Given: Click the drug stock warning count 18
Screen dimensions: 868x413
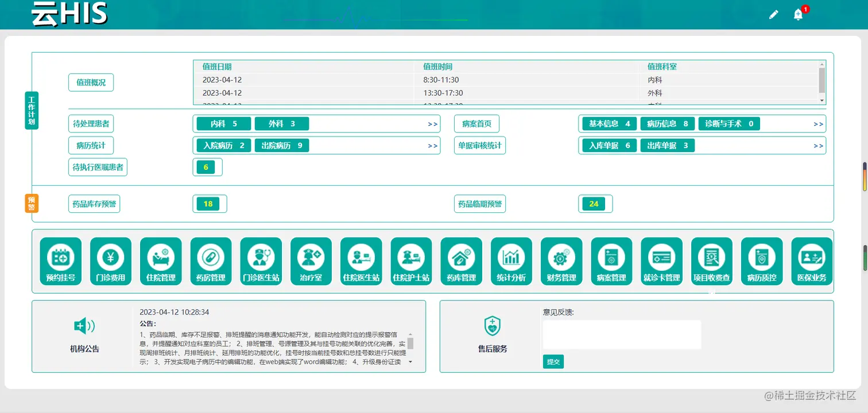Looking at the screenshot, I should point(208,204).
